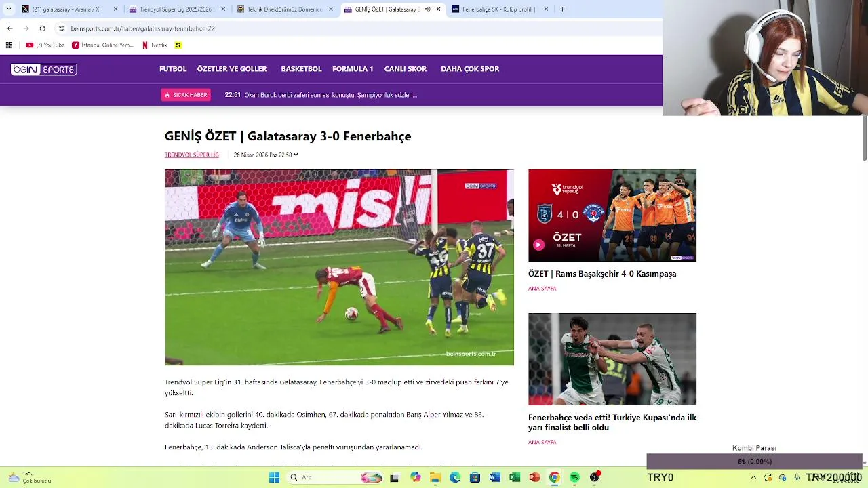Open the FORMULA 1 menu
This screenshot has width=868, height=488.
click(353, 69)
